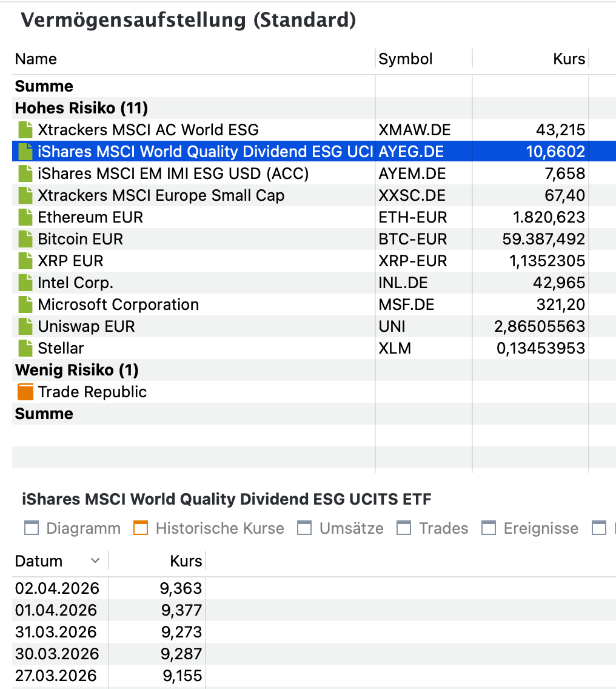Click the Intel Corp. security icon
The height and width of the screenshot is (689, 616).
[25, 283]
